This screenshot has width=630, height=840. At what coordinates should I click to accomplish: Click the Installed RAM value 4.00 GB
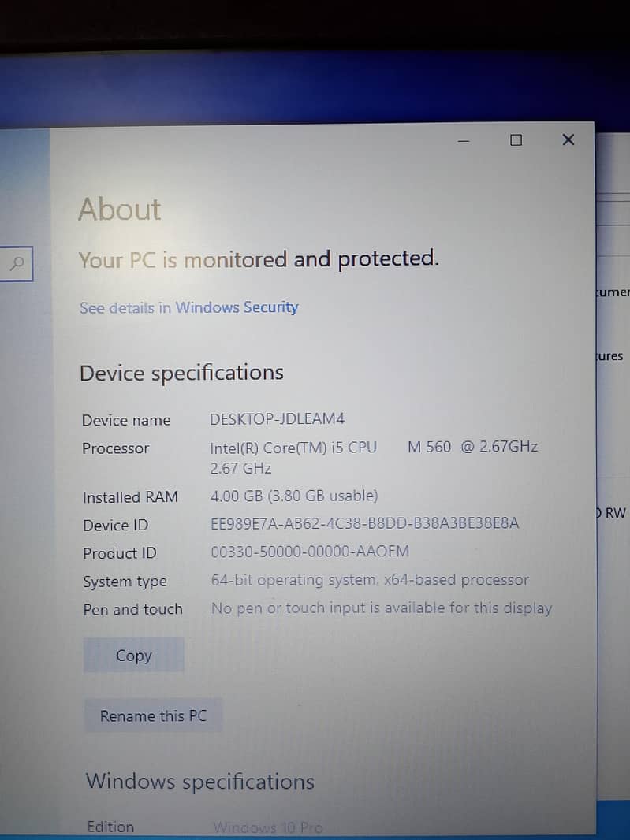pyautogui.click(x=294, y=496)
